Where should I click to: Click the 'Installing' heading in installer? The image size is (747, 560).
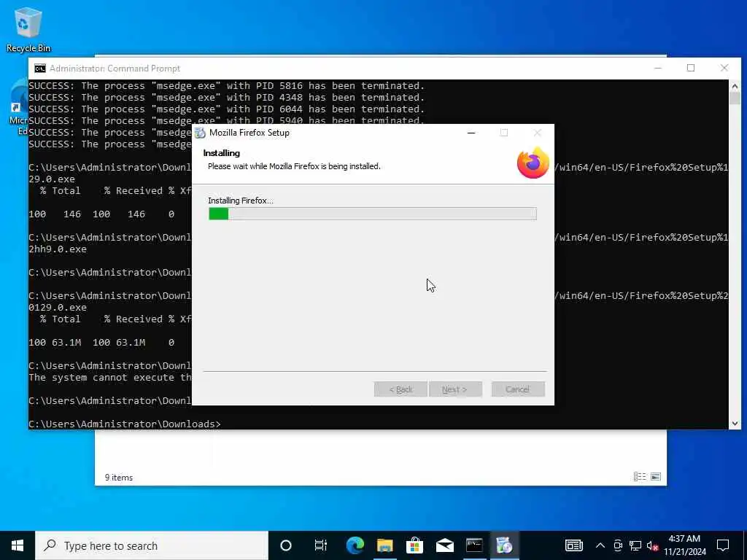[x=222, y=153]
